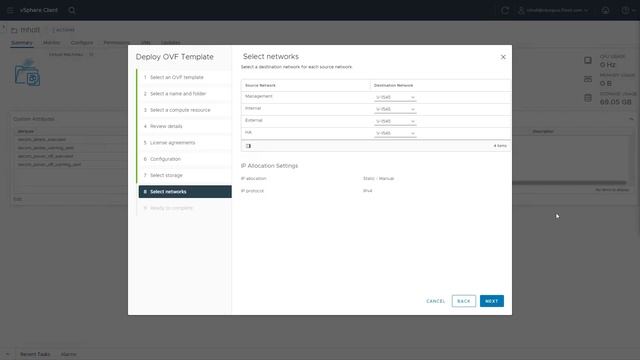640x360 pixels.
Task: Switch to the Summary tab
Action: (x=22, y=42)
